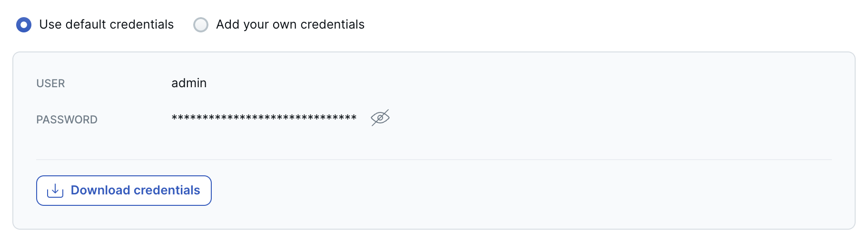Select the Add your own credentials radio button
This screenshot has height=243, width=868.
click(201, 24)
